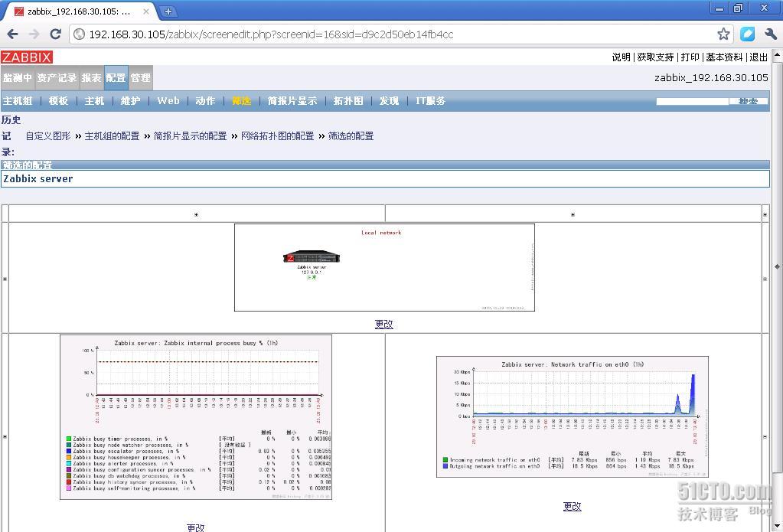The image size is (783, 532).
Task: Open 主机组的配置 history link
Action: pos(112,136)
